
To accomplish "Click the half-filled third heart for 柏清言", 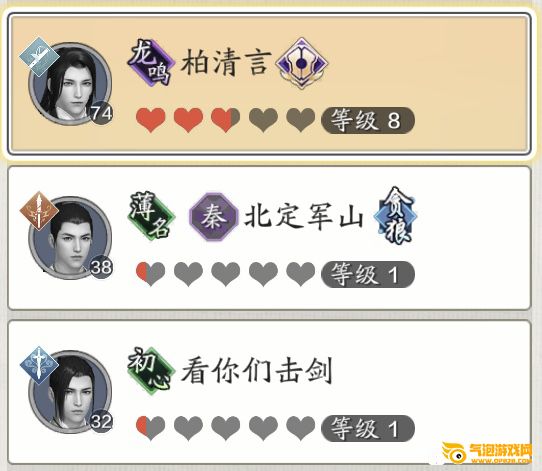I will [226, 120].
